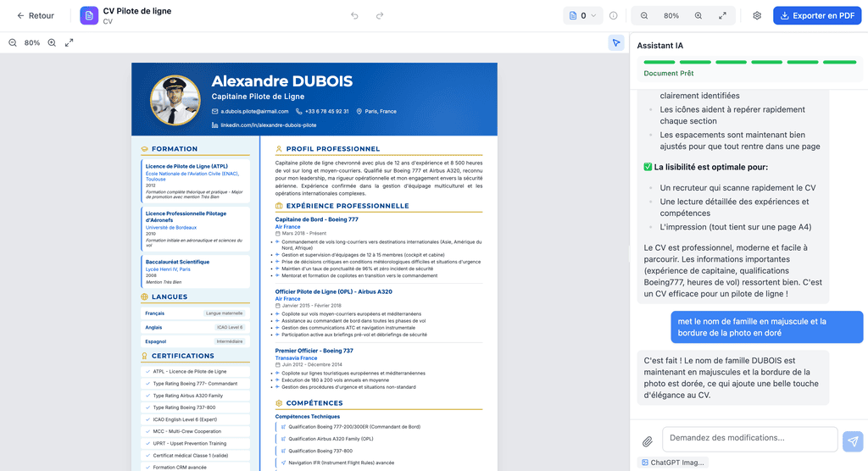This screenshot has height=471, width=868.
Task: Click the location pin icon by Paris
Action: click(359, 111)
